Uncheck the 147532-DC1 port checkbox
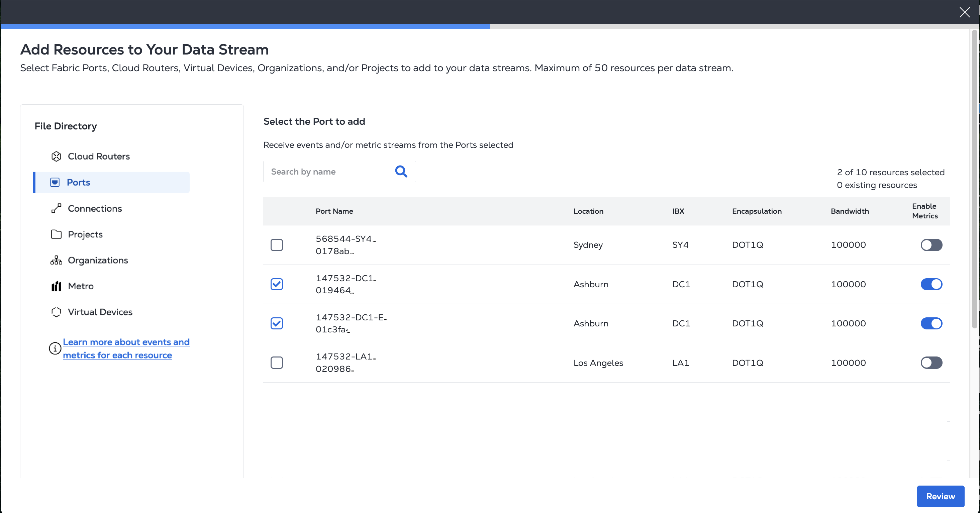 [277, 284]
